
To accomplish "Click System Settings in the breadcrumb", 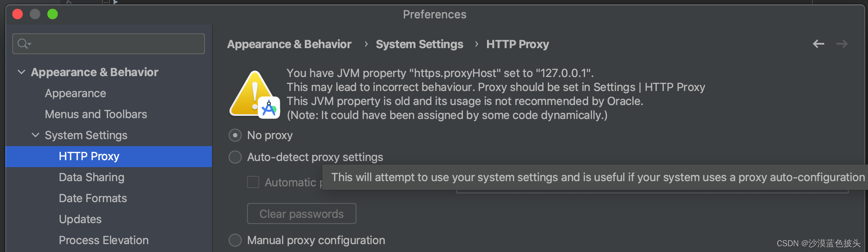I will click(x=420, y=44).
